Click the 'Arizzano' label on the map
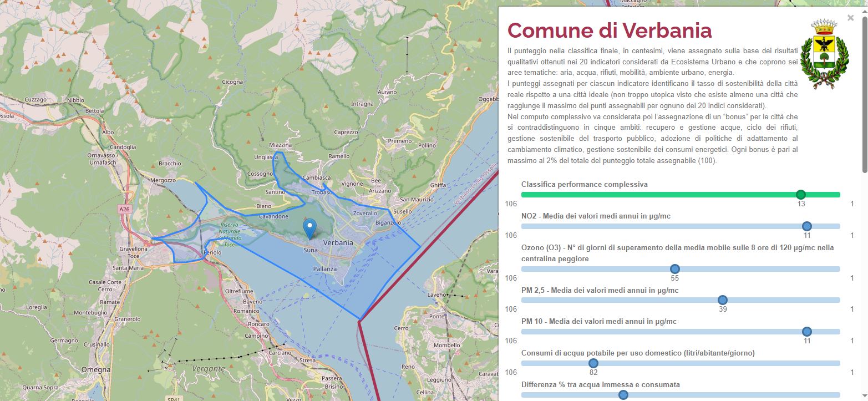This screenshot has width=868, height=401. 380,191
